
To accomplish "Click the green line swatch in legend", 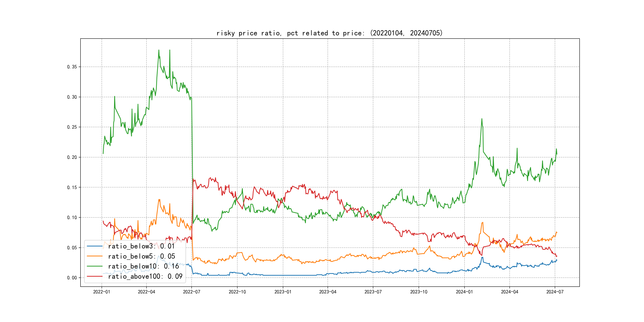I will [94, 266].
